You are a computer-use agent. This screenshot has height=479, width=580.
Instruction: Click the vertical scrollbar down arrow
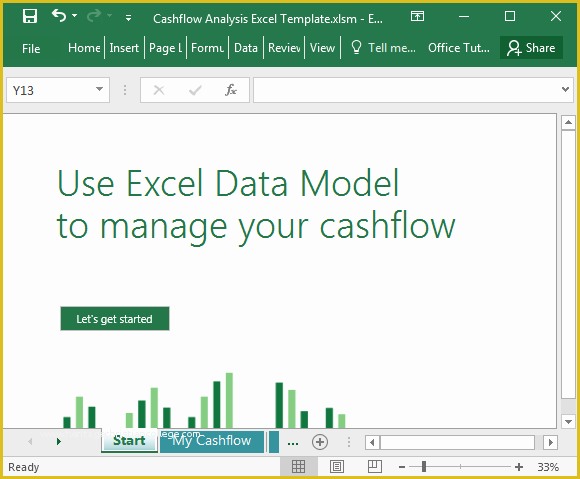[568, 421]
